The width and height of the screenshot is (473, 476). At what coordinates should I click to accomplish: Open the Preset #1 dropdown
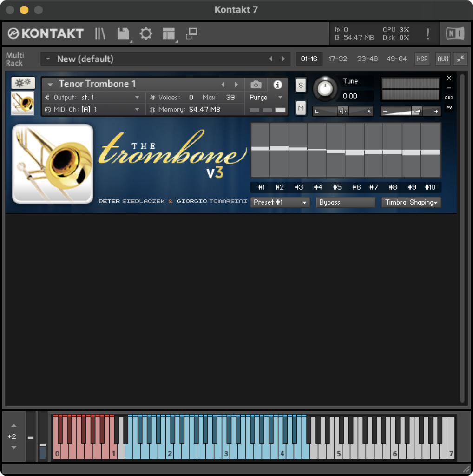click(280, 202)
